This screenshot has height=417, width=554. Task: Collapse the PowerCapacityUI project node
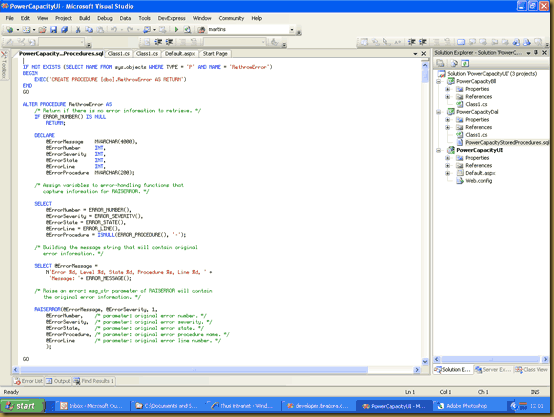tap(439, 150)
